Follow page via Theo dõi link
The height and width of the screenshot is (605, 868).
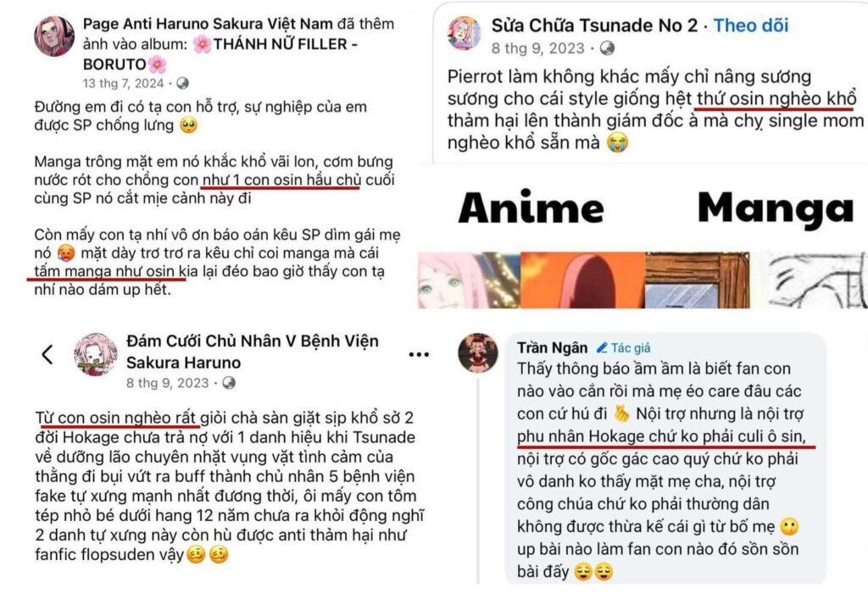click(751, 25)
